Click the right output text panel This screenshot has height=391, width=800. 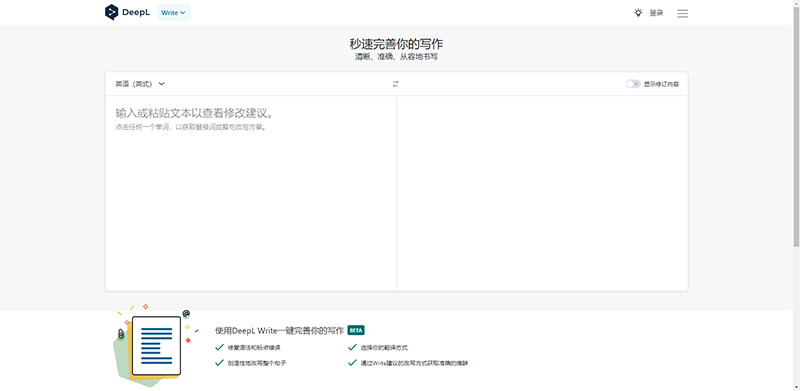pos(542,193)
